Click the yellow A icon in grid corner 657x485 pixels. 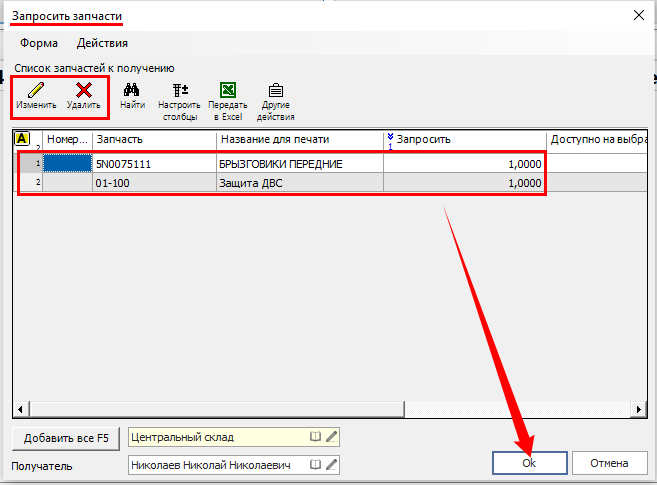tap(22, 139)
